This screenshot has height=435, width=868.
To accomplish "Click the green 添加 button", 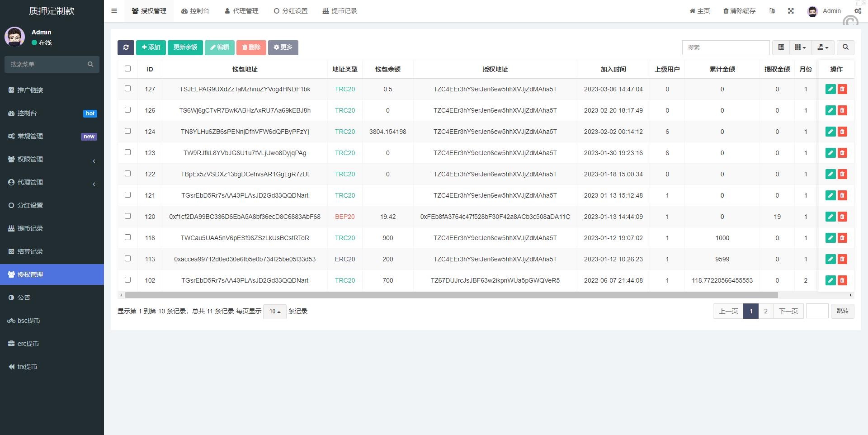I will pos(151,47).
